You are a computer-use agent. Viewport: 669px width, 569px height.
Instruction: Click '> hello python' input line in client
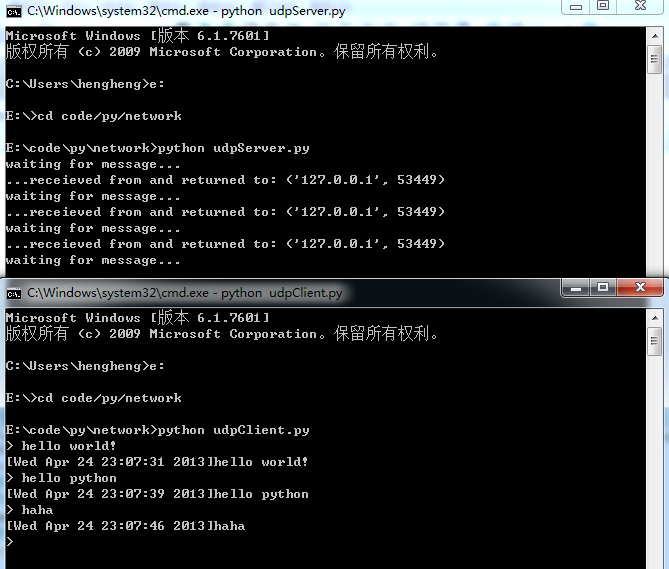coord(61,478)
